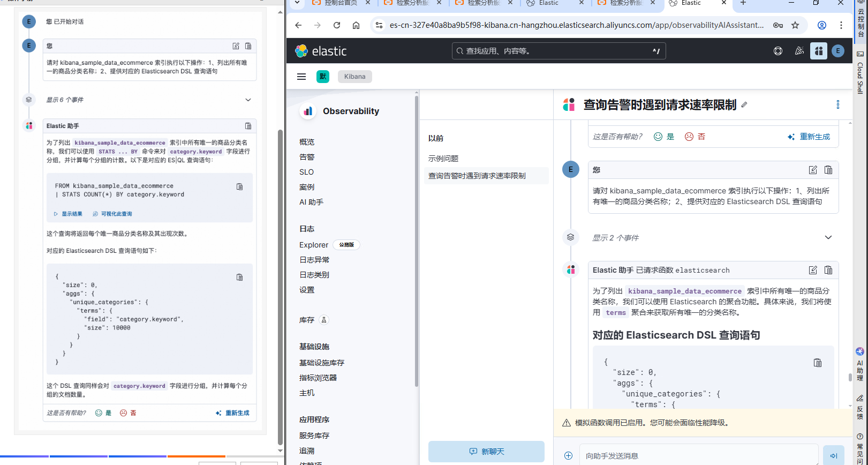This screenshot has height=465, width=868.
Task: Send the message to the assistant
Action: [834, 456]
